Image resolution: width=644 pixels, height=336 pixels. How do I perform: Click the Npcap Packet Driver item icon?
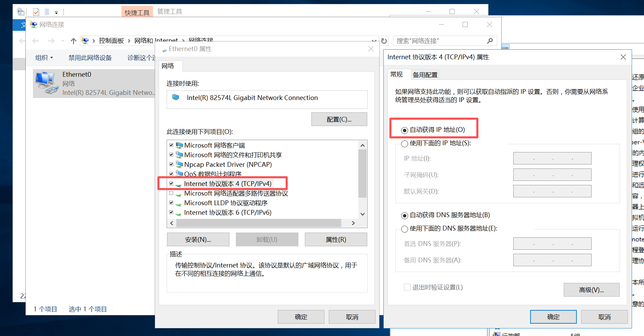[x=179, y=164]
